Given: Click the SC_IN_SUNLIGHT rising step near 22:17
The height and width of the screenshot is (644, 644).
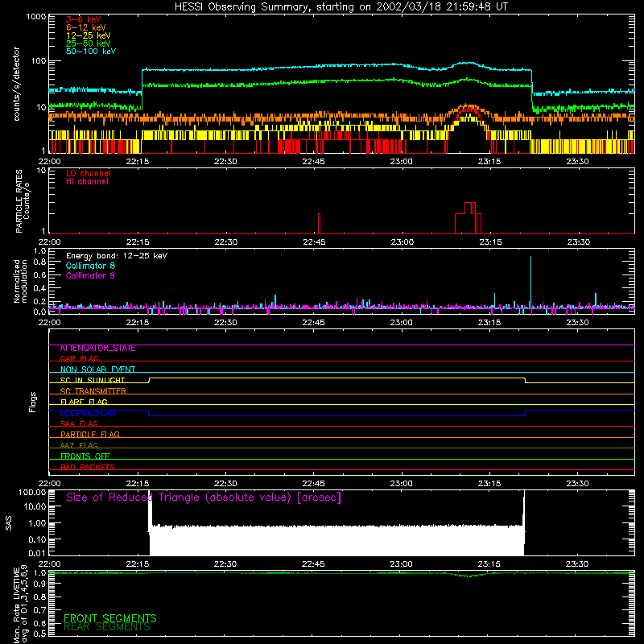Looking at the screenshot, I should pyautogui.click(x=149, y=380).
